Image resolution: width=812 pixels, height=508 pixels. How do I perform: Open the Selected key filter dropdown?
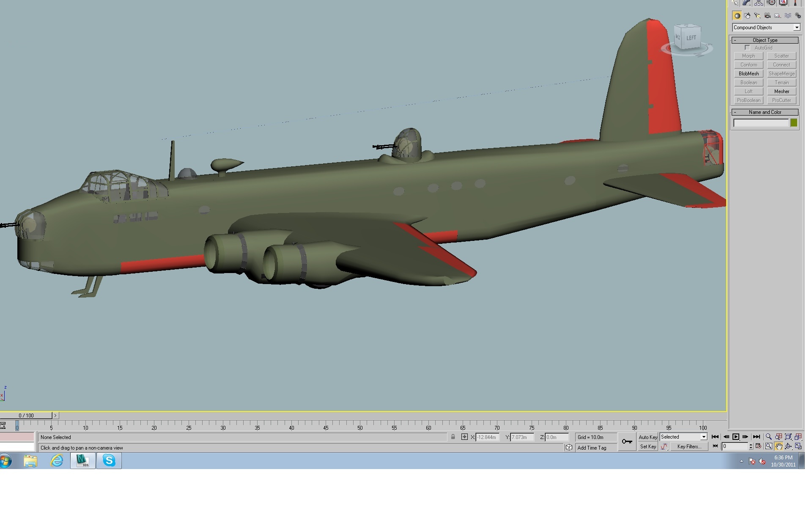click(x=683, y=437)
